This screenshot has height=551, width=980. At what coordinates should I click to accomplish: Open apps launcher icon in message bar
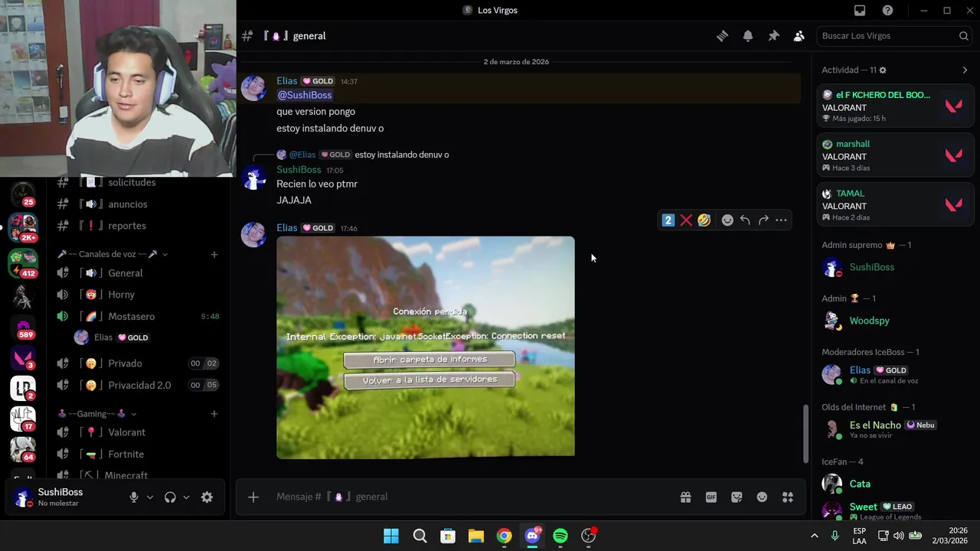point(788,497)
